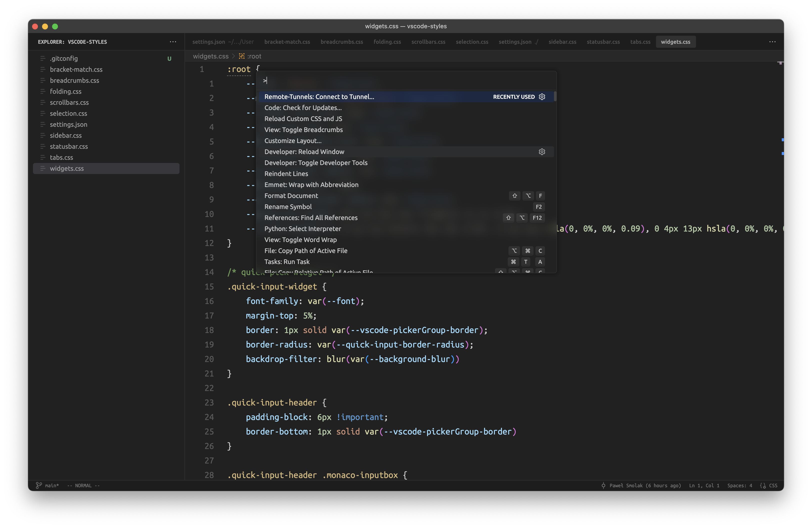
Task: Switch to the sidebar.css tab
Action: click(x=562, y=42)
